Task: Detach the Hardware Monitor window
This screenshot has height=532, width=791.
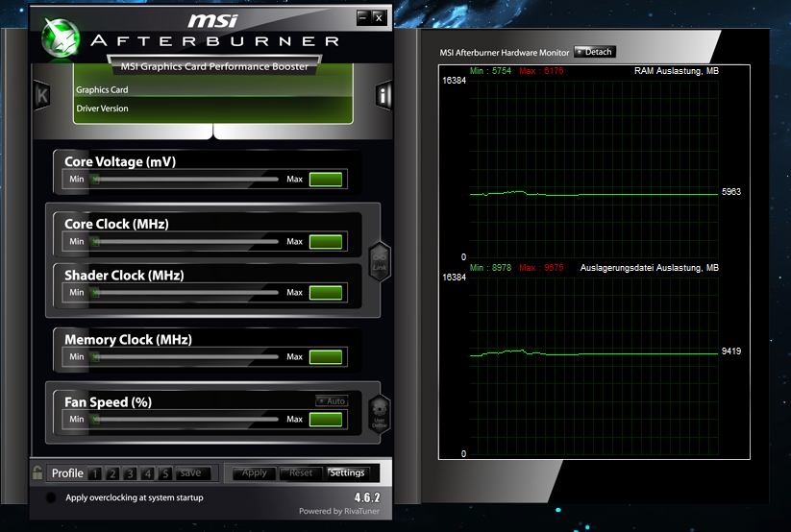Action: 595,52
